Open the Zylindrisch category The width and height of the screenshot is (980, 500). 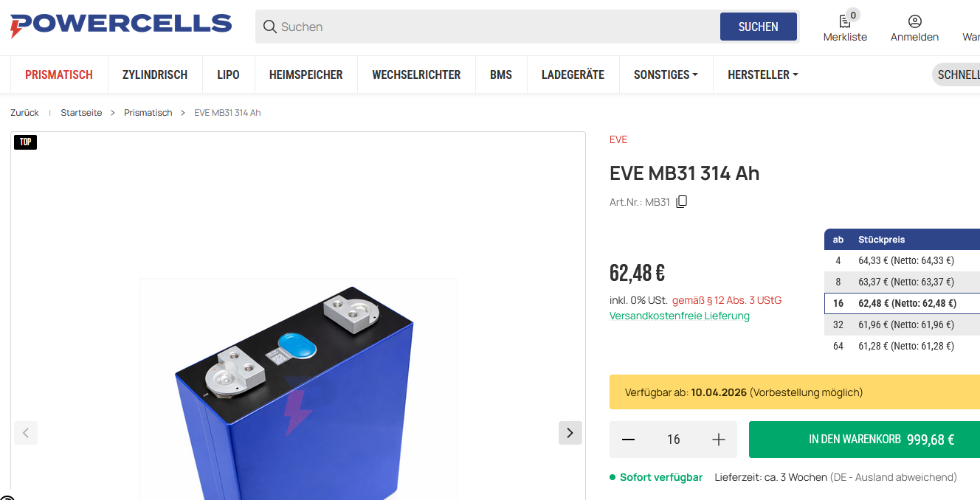tap(155, 74)
